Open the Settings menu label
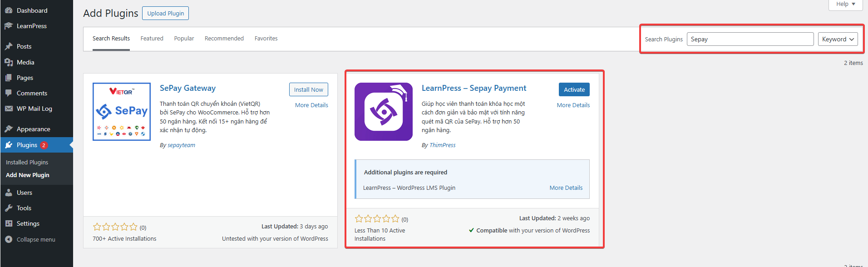The height and width of the screenshot is (267, 868). [x=28, y=223]
